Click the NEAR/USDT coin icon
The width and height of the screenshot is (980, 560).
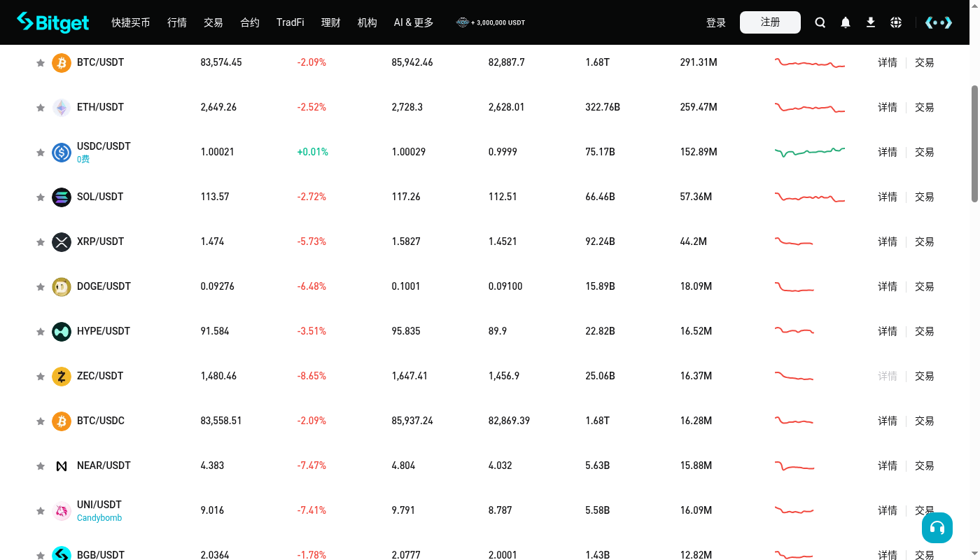pos(62,465)
